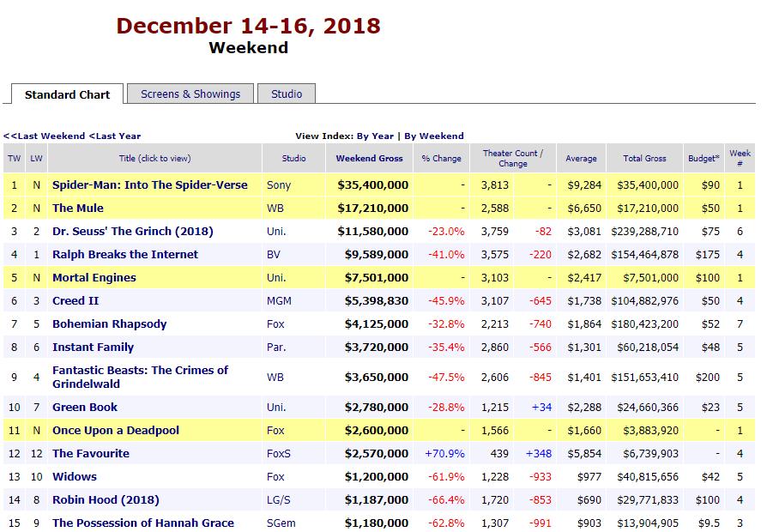Go to Last Weekend link
The image size is (773, 532).
tap(45, 136)
